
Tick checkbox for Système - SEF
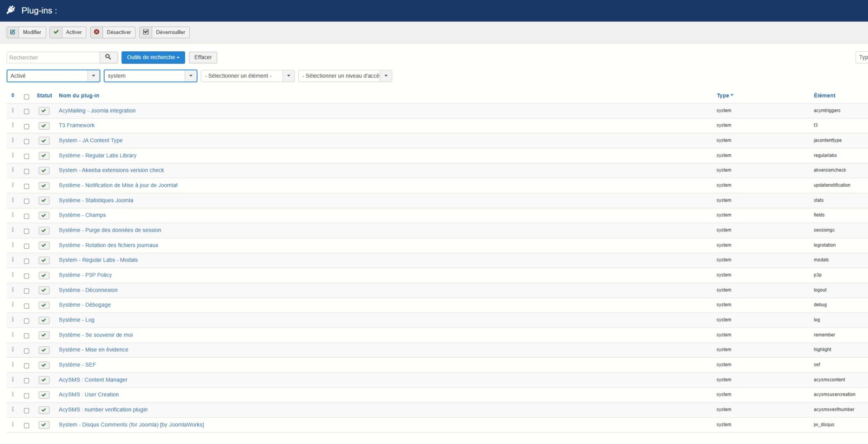pyautogui.click(x=26, y=365)
